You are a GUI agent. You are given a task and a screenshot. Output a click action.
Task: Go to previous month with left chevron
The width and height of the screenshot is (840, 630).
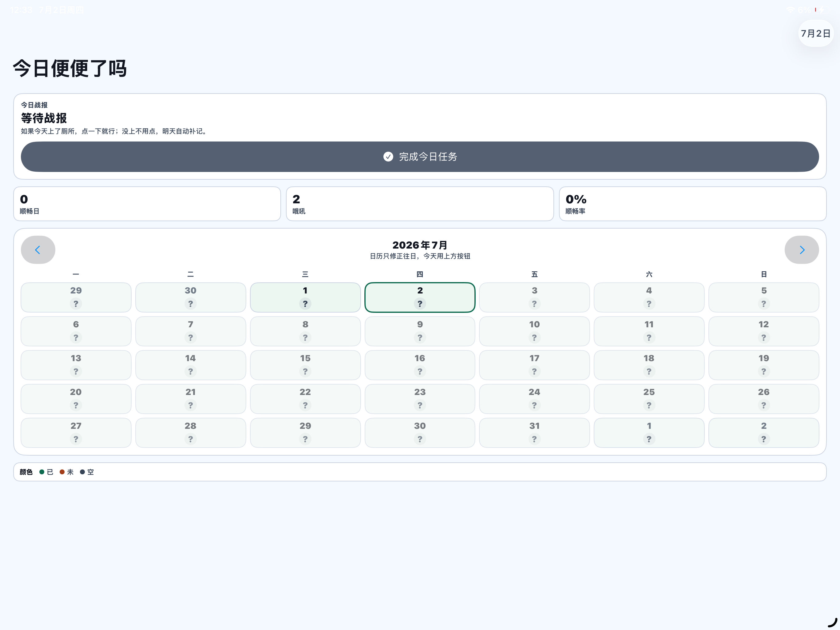(x=38, y=250)
